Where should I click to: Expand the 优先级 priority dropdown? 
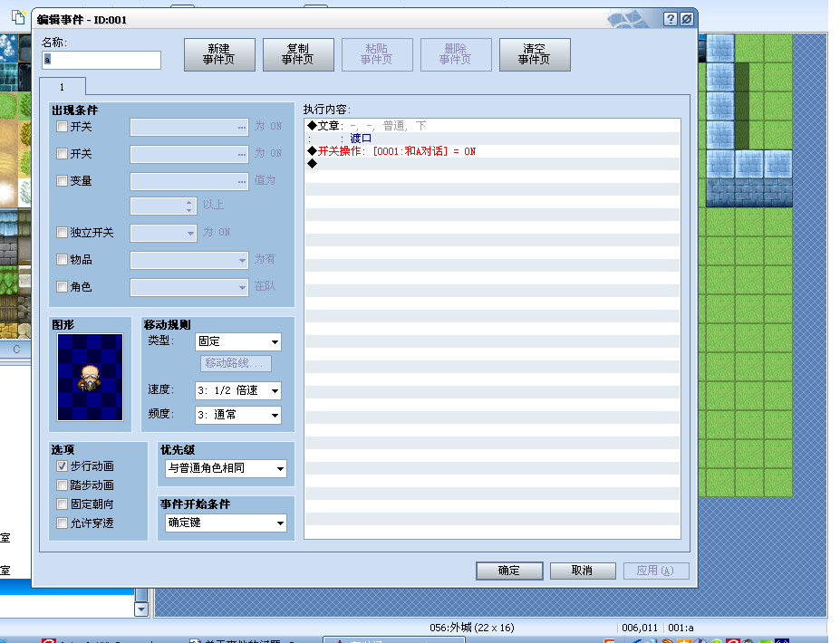click(226, 468)
